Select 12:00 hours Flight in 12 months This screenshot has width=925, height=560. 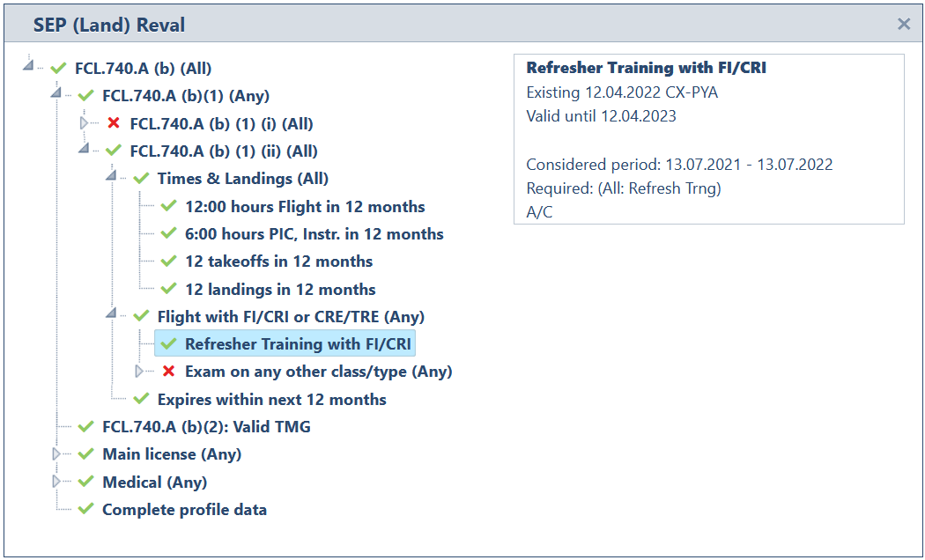pos(305,207)
